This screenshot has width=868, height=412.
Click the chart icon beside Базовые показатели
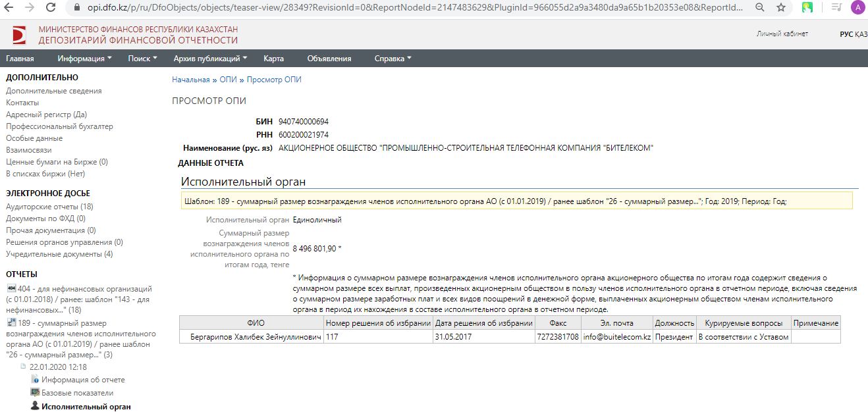click(35, 393)
